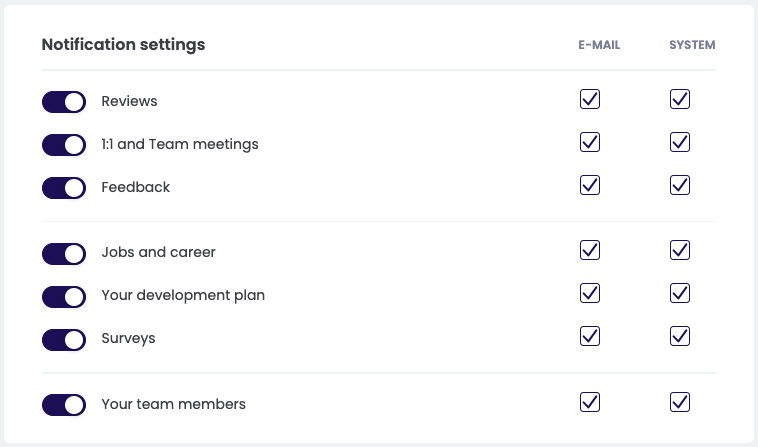Screen dimensions: 758x447
Task: Switch off the Feedback notifications toggle
Action: pyautogui.click(x=64, y=188)
